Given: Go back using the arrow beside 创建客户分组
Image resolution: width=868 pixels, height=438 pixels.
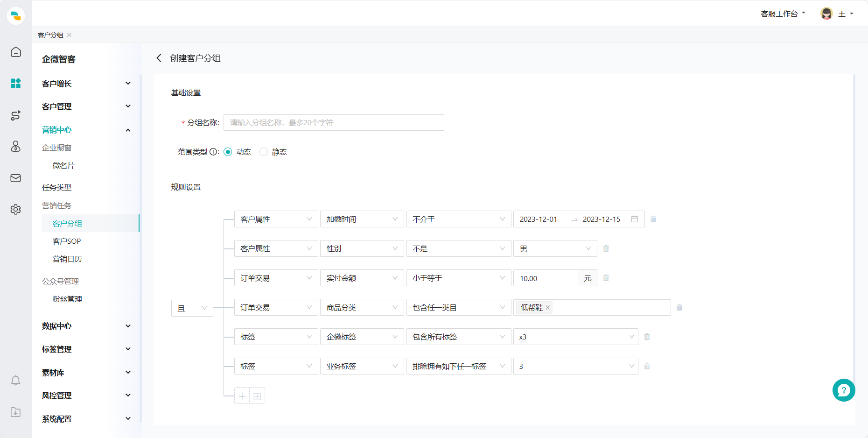Looking at the screenshot, I should coord(159,58).
